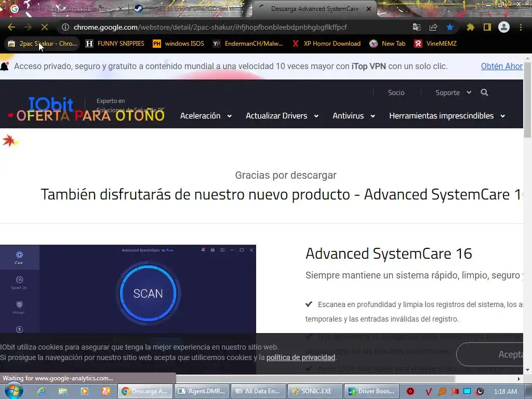Click the site information icon in address bar
Screen dimensions: 532x399
click(x=65, y=27)
